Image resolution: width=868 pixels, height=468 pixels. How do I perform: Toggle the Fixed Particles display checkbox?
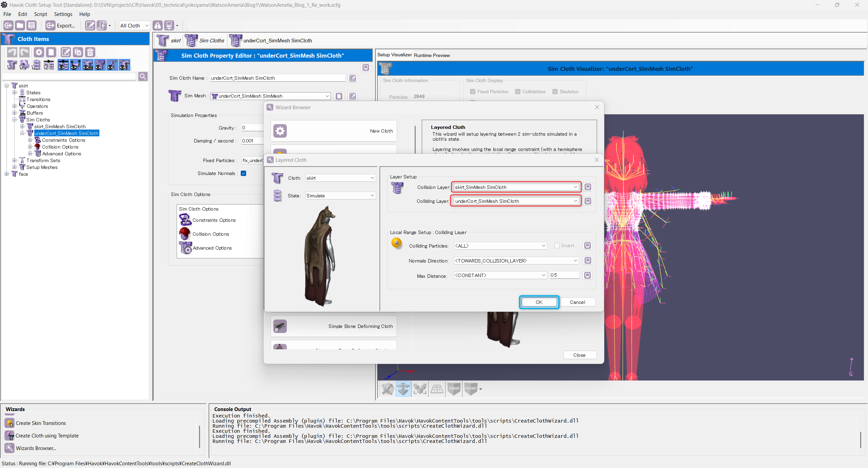pos(473,92)
